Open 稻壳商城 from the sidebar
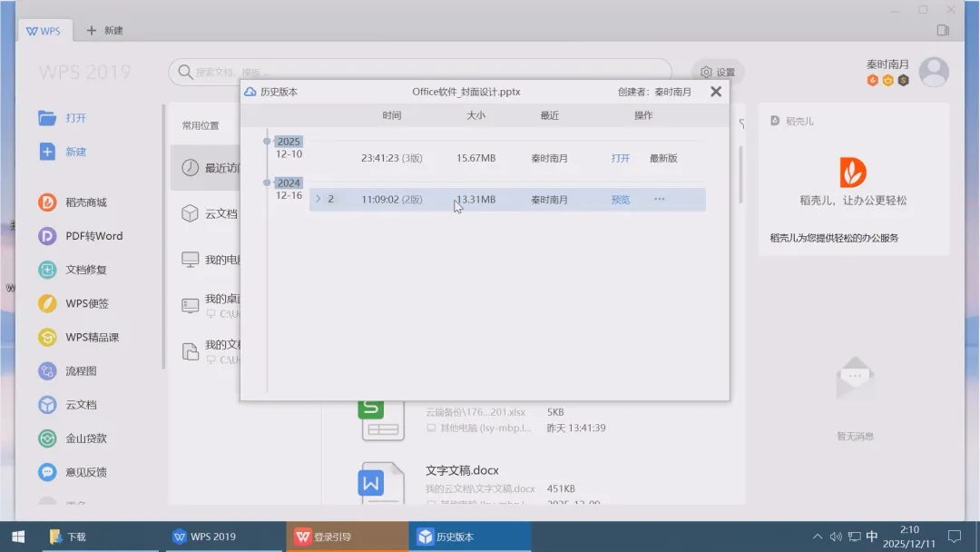The width and height of the screenshot is (980, 552). tap(73, 202)
